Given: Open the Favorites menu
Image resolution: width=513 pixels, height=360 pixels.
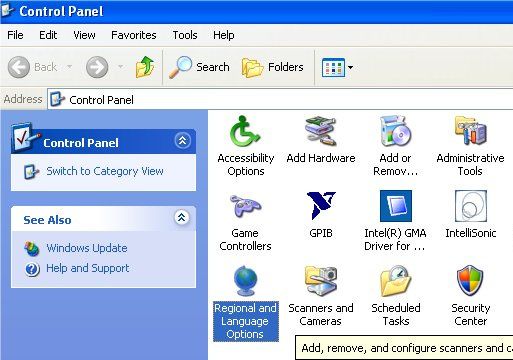Looking at the screenshot, I should pos(134,35).
